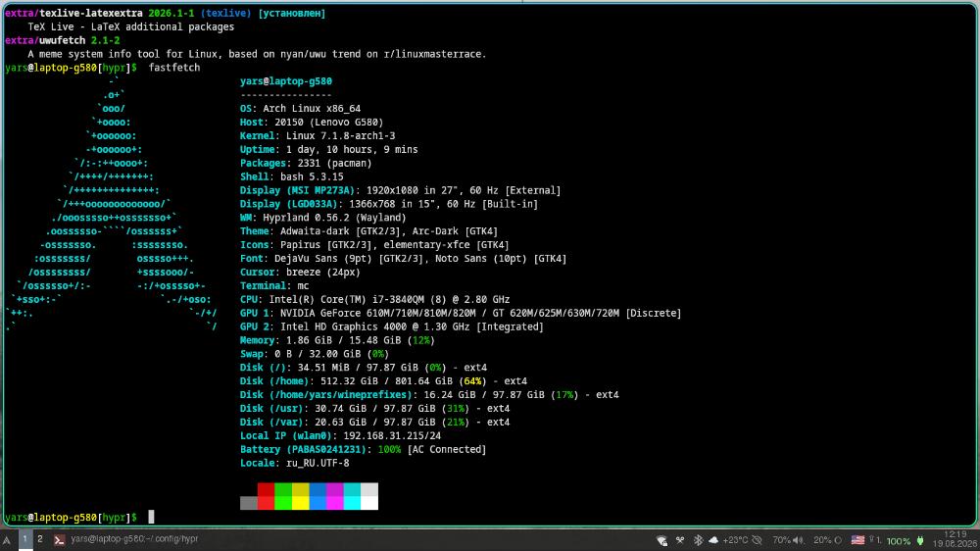The width and height of the screenshot is (980, 551).
Task: Click the magenta color swatch in palette
Action: click(335, 496)
